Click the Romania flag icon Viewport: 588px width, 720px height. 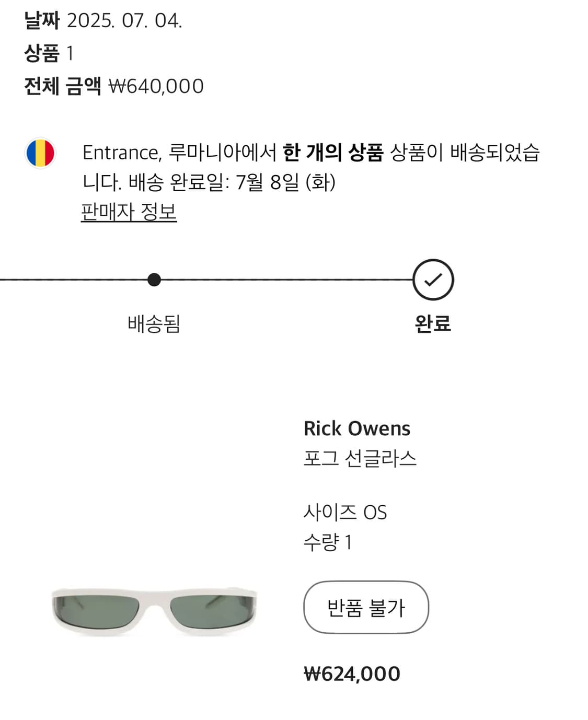tap(40, 153)
